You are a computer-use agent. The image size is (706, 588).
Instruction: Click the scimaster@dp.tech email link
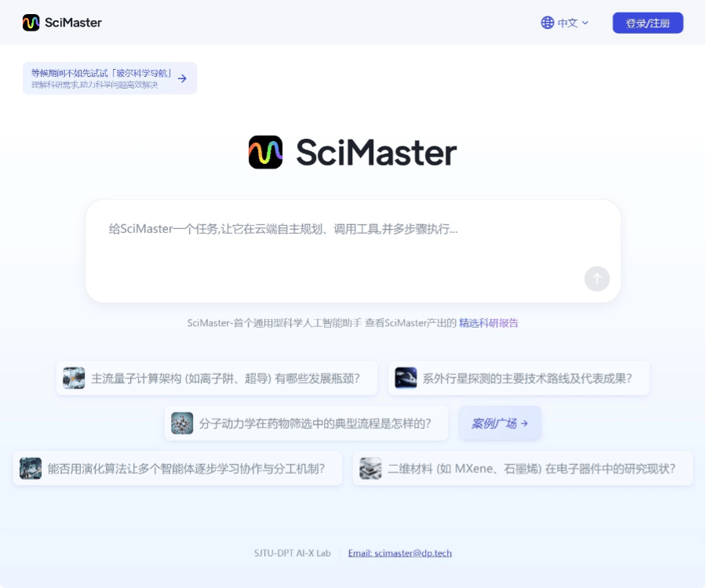coord(400,553)
